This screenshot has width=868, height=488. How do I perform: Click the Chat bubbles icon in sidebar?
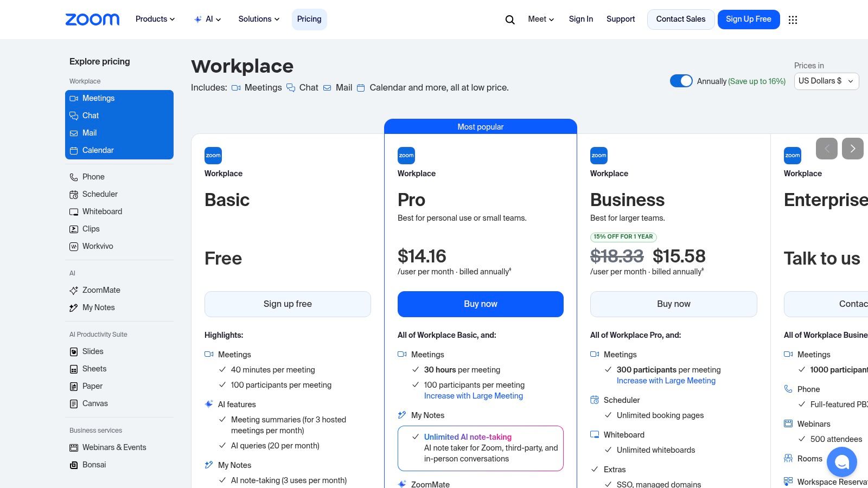pos(74,115)
